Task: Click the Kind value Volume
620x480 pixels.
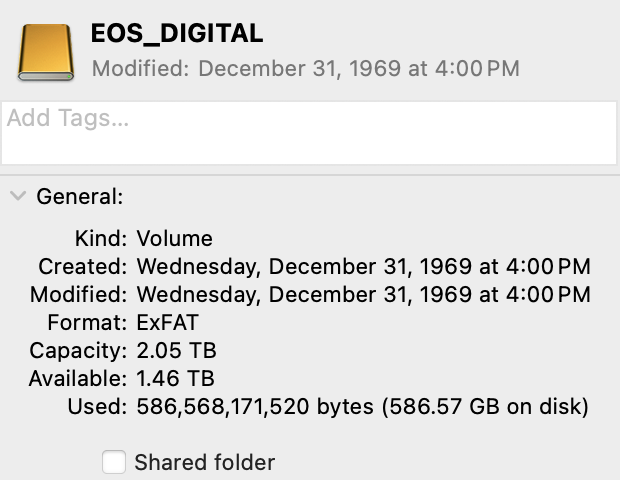Action: [x=174, y=239]
